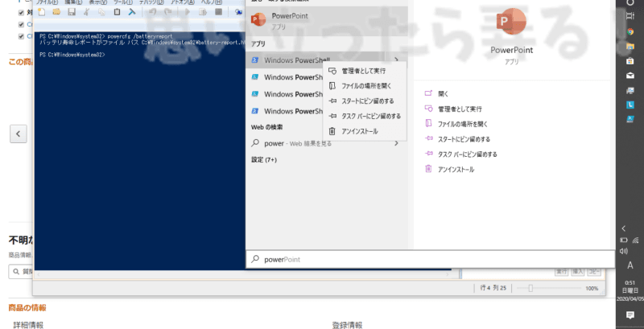Click the 100% zoom value in ISE
644x329 pixels.
pyautogui.click(x=592, y=289)
